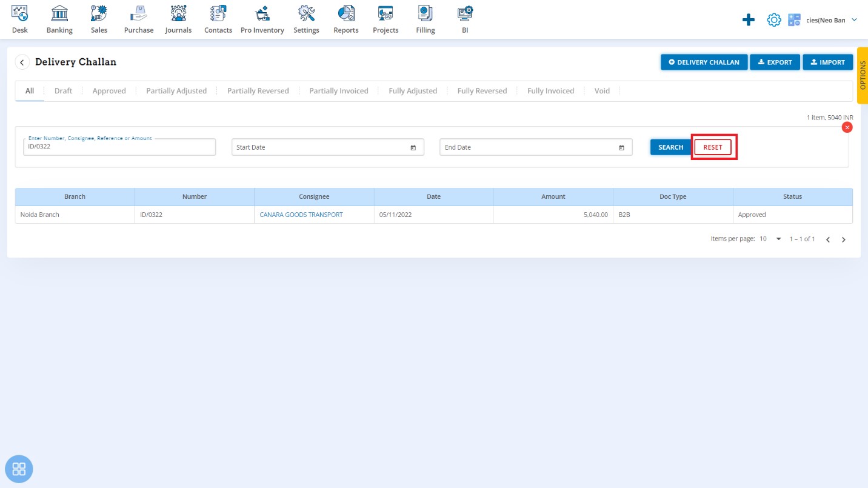Click the 5,040.00 amount cell
The width and height of the screenshot is (868, 488).
point(553,215)
